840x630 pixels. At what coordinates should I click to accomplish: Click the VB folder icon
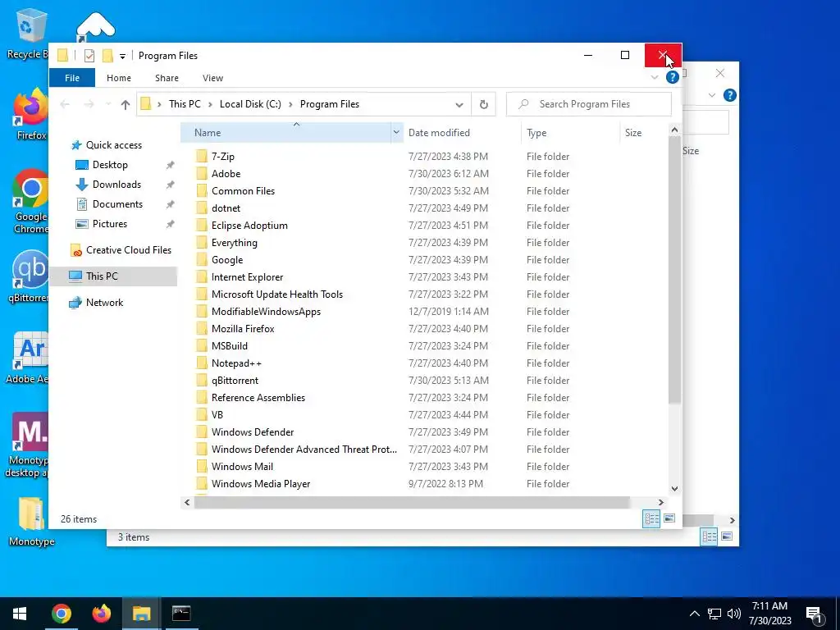click(202, 414)
